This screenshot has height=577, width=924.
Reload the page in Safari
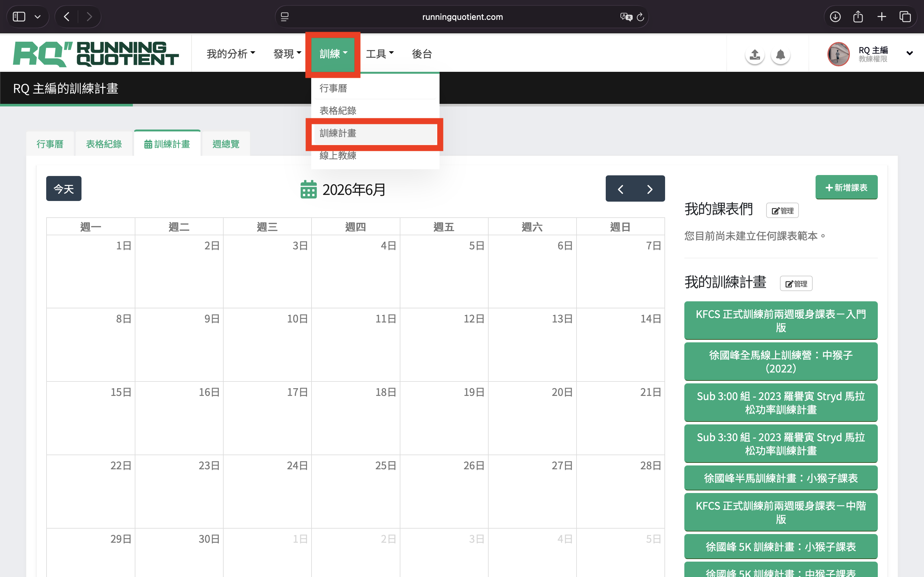pyautogui.click(x=640, y=17)
